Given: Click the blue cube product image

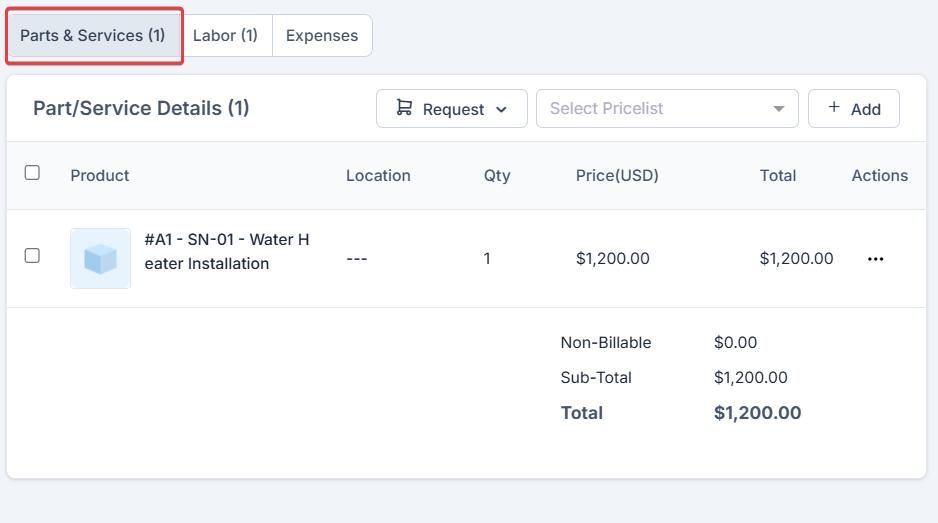Looking at the screenshot, I should [x=100, y=259].
